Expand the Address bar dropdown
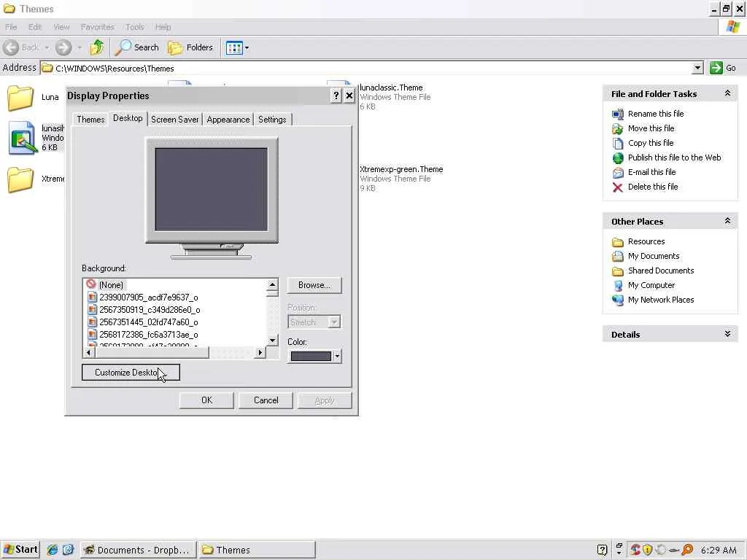 [x=697, y=68]
